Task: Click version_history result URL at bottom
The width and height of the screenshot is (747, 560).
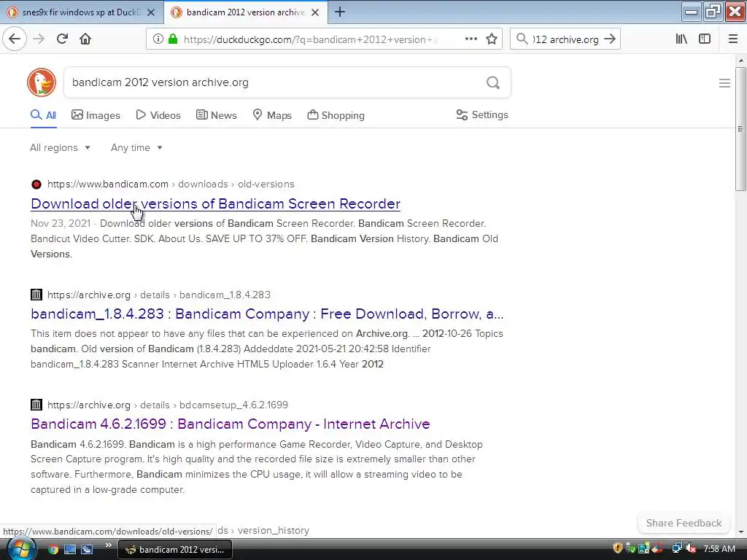Action: coord(263,531)
